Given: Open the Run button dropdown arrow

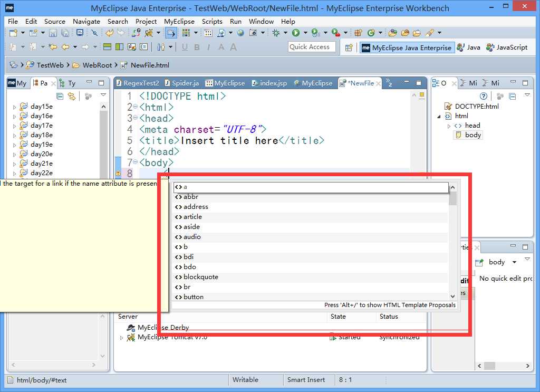Looking at the screenshot, I should [305, 33].
